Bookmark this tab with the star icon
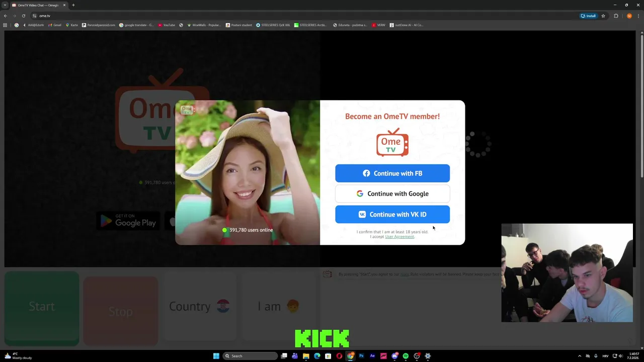 click(x=603, y=16)
